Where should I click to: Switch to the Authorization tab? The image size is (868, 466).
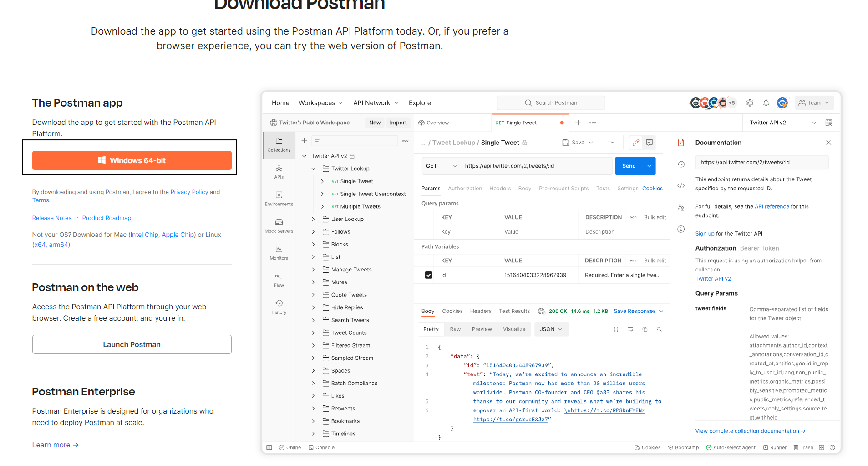click(465, 189)
